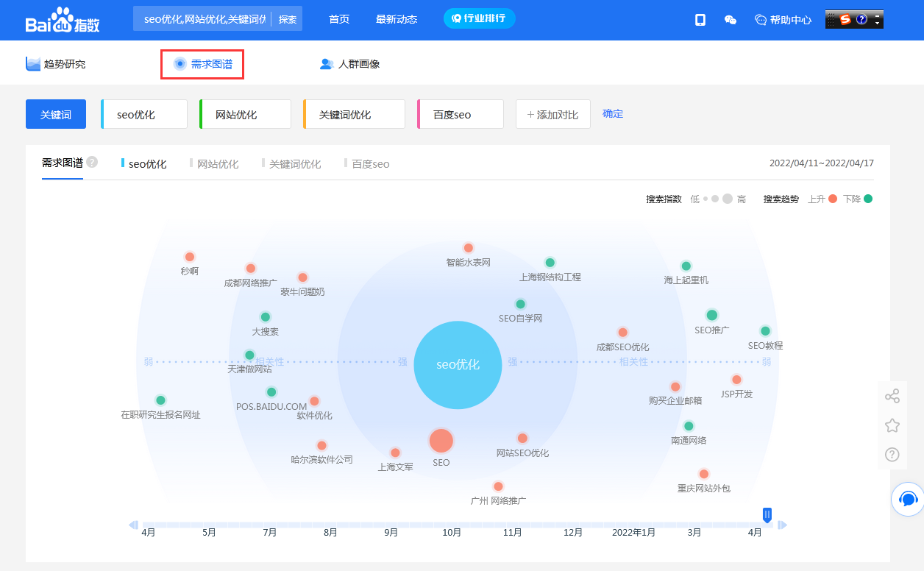The image size is (924, 571).
Task: Step timeline forward with right arrow
Action: click(783, 525)
